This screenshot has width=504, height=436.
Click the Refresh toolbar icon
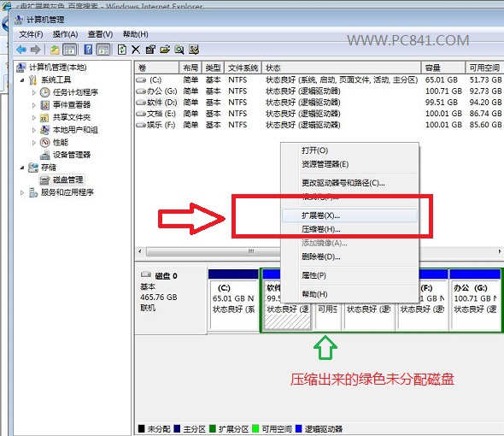click(122, 50)
